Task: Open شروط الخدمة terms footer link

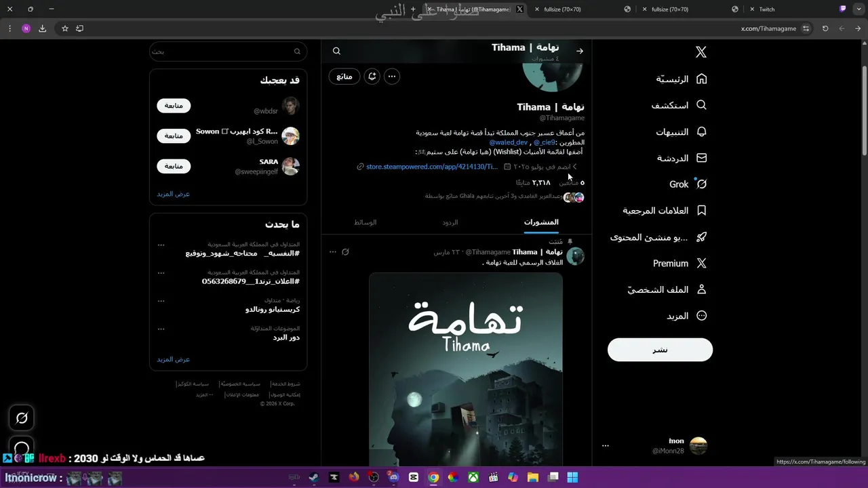Action: [x=285, y=384]
